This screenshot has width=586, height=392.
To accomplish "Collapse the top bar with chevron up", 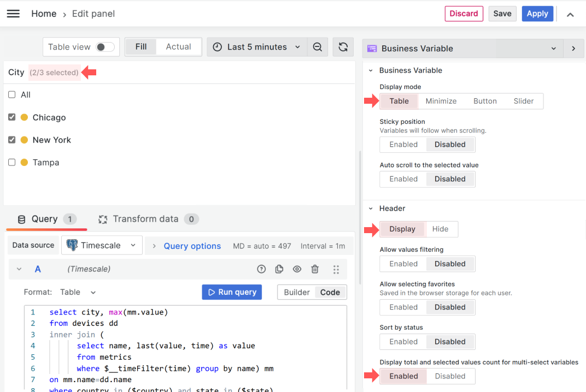I will point(570,15).
